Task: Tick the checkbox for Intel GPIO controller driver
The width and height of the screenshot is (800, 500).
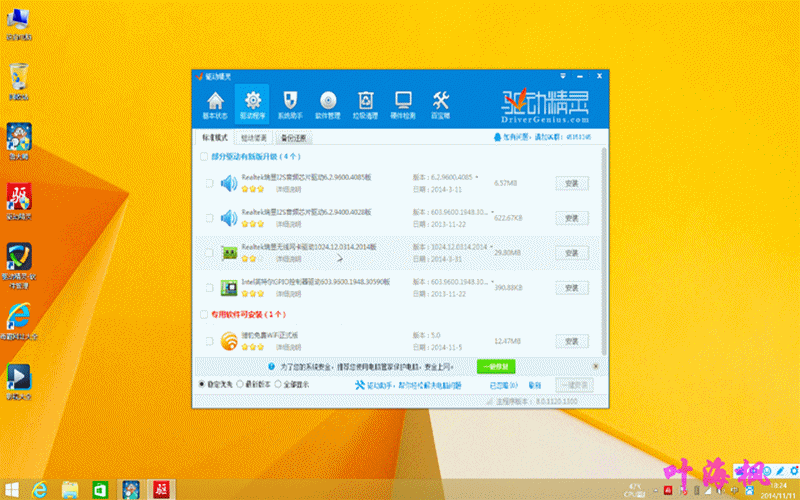Action: pos(209,288)
